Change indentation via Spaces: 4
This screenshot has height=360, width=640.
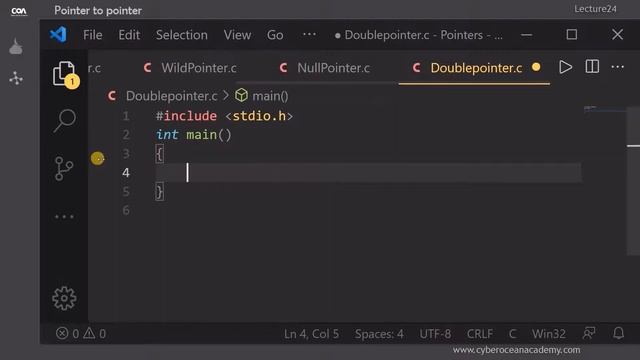(x=379, y=334)
